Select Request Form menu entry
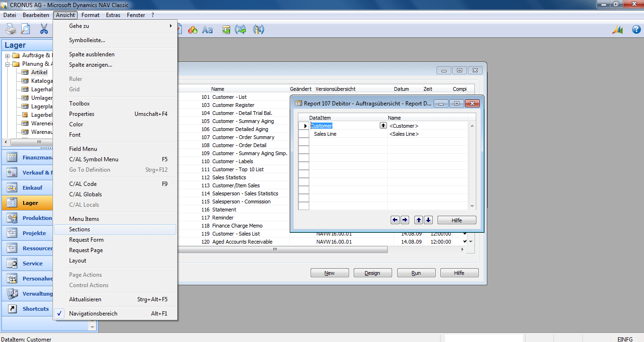644x342 pixels. coord(116,240)
